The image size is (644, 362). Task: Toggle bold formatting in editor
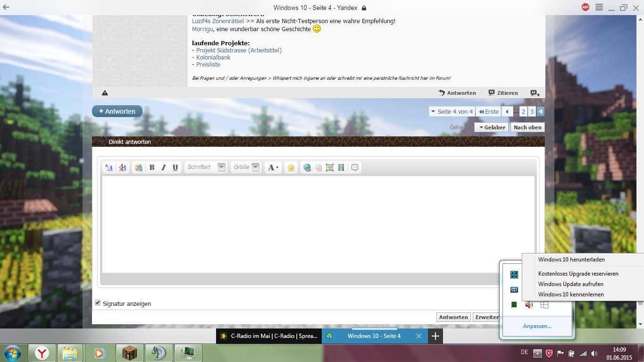click(x=152, y=168)
